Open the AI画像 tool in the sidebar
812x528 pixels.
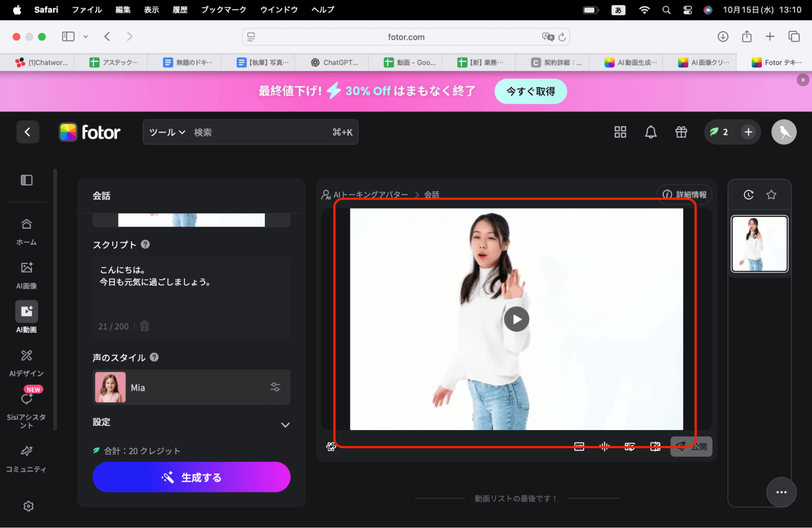tap(26, 274)
